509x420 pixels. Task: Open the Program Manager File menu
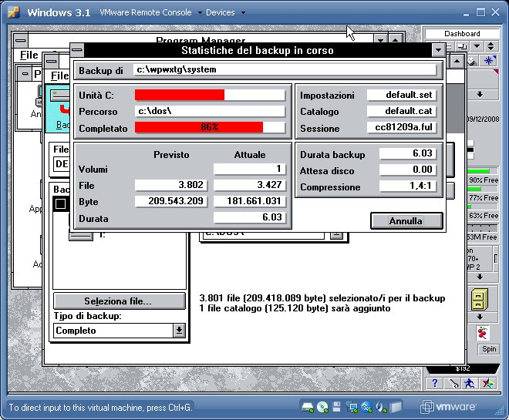click(29, 55)
